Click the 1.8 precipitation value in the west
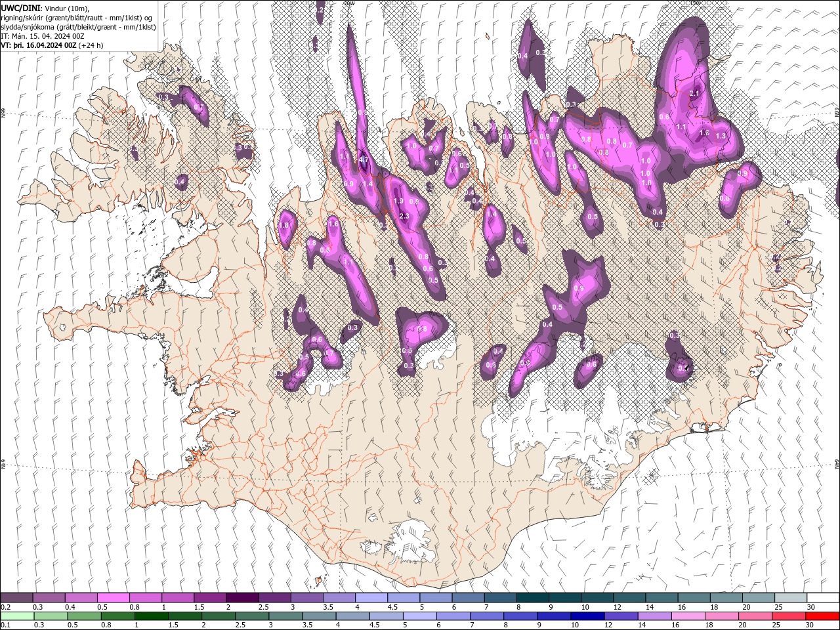Viewport: 840px width, 630px height. 283,225
